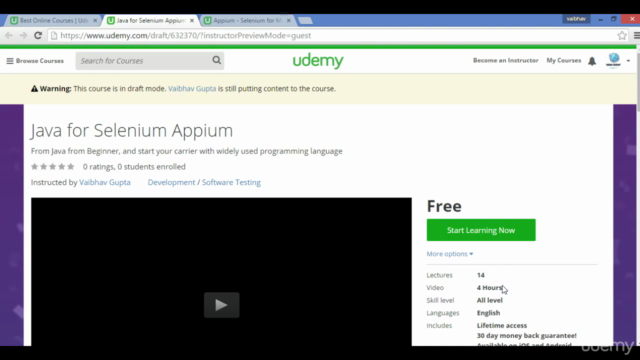Open a new browser tab

pyautogui.click(x=305, y=20)
